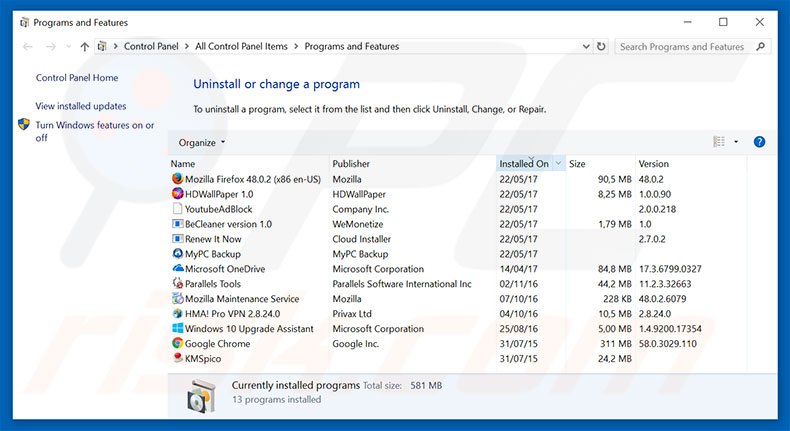Click the address bar Control Panel icon
The image size is (790, 431).
click(102, 46)
